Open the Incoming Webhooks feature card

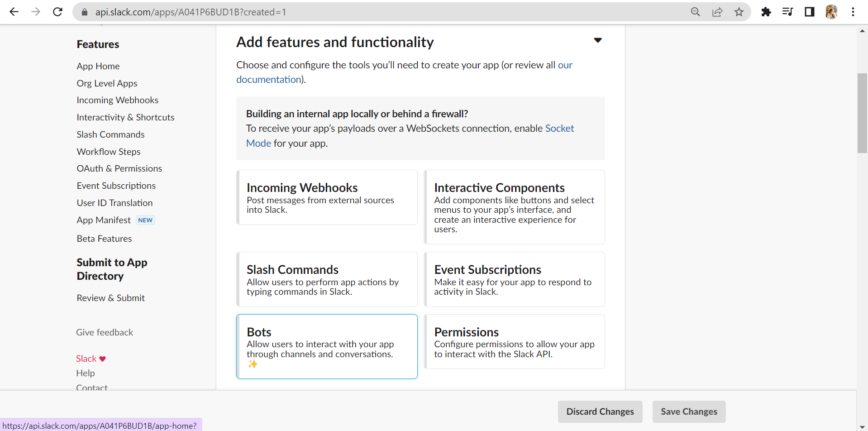click(x=327, y=197)
